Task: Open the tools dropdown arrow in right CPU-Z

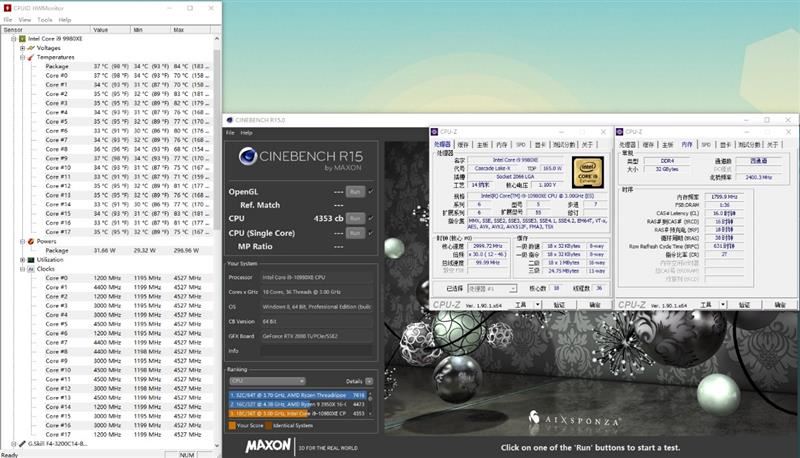Action: coord(723,304)
